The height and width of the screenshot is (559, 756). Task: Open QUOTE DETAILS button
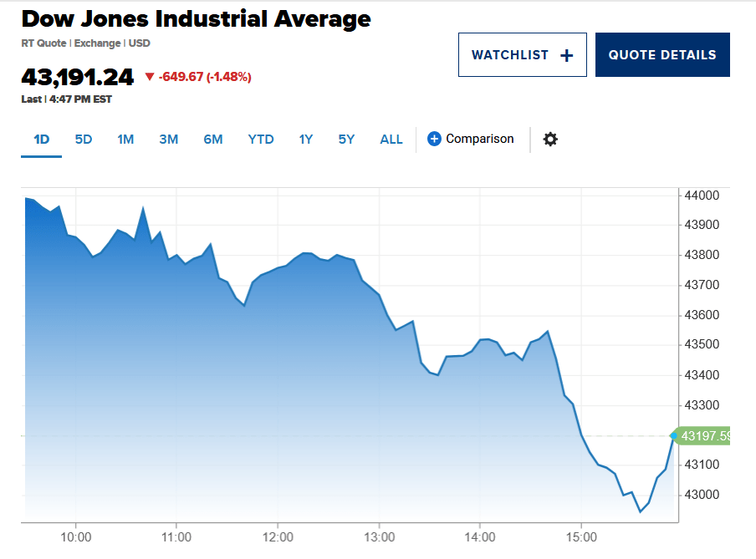[662, 55]
